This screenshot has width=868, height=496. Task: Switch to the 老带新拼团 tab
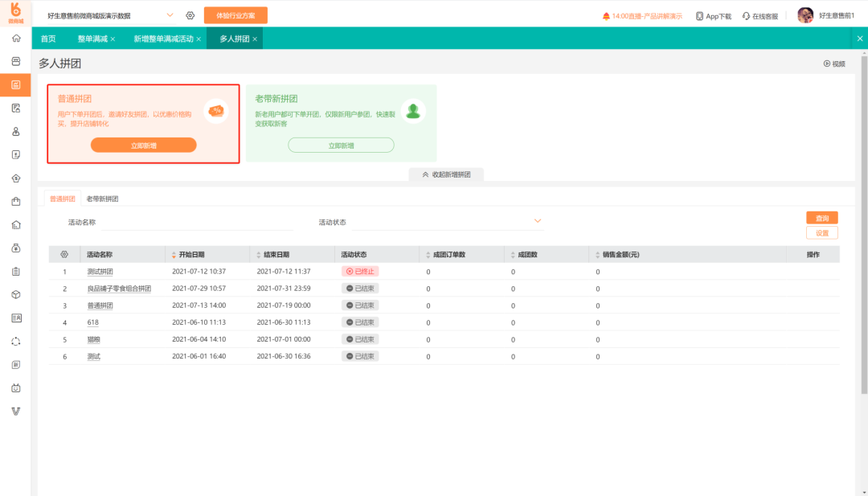102,199
